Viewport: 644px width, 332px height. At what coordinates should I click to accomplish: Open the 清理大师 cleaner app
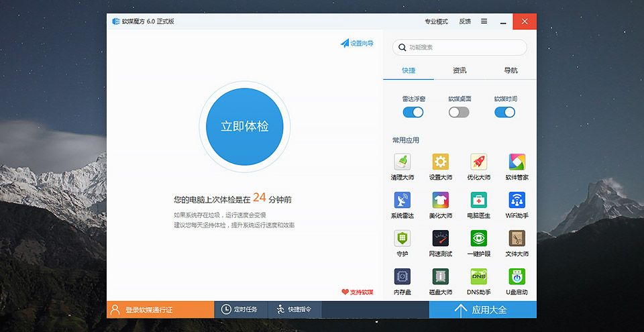point(402,162)
